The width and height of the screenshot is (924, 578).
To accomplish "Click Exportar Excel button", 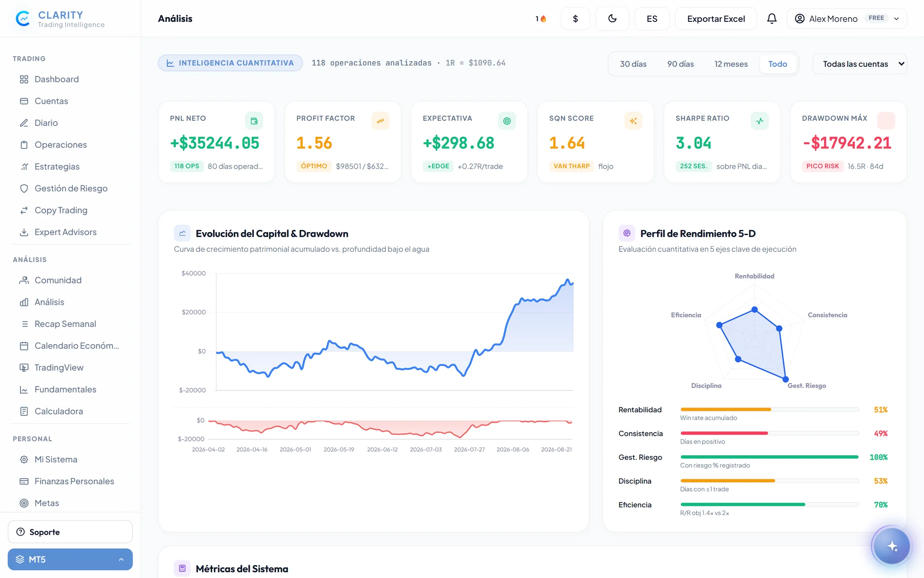I will pos(716,18).
